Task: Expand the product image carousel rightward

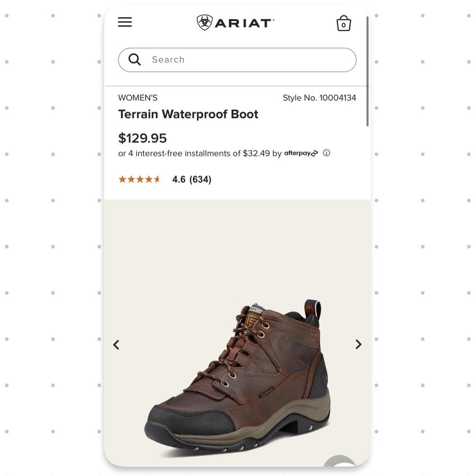Action: point(358,345)
